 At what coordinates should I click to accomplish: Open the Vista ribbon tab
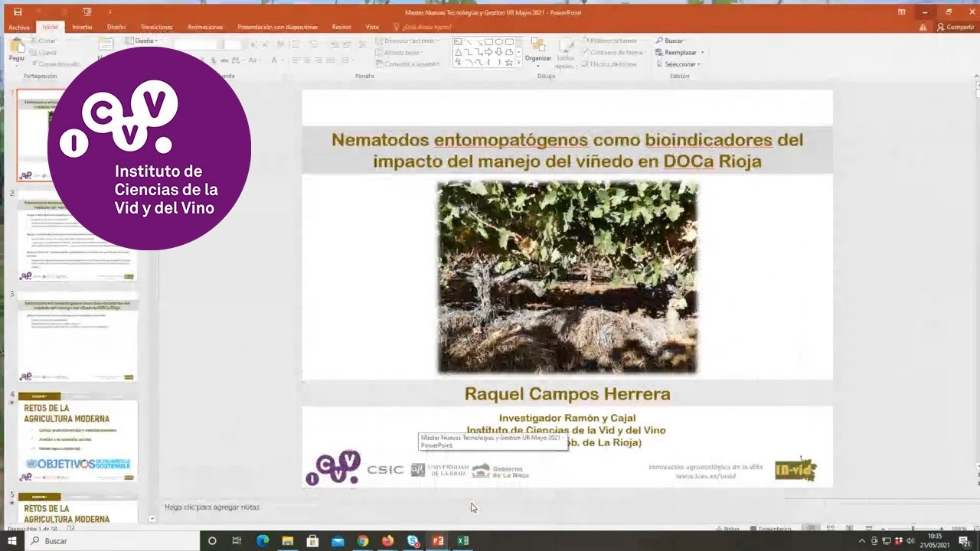[372, 27]
